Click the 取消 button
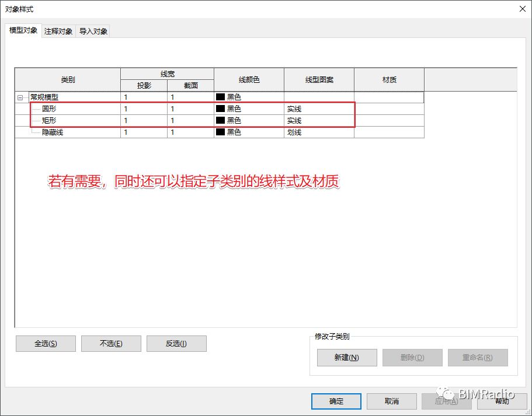 tap(391, 401)
